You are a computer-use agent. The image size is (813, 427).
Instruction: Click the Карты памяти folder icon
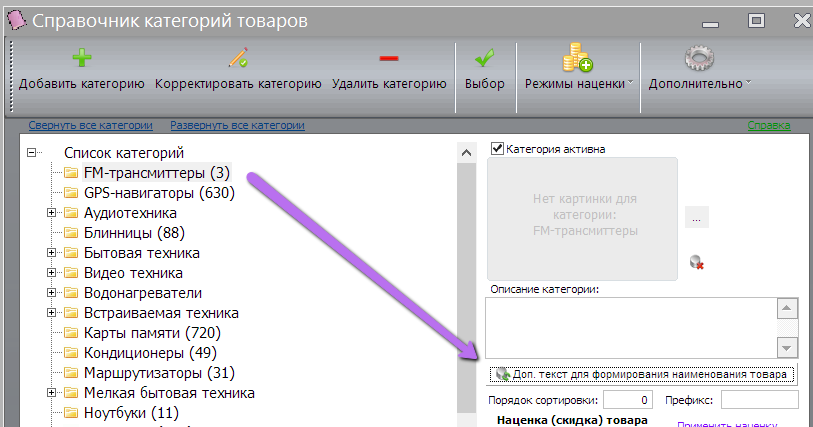pyautogui.click(x=71, y=333)
